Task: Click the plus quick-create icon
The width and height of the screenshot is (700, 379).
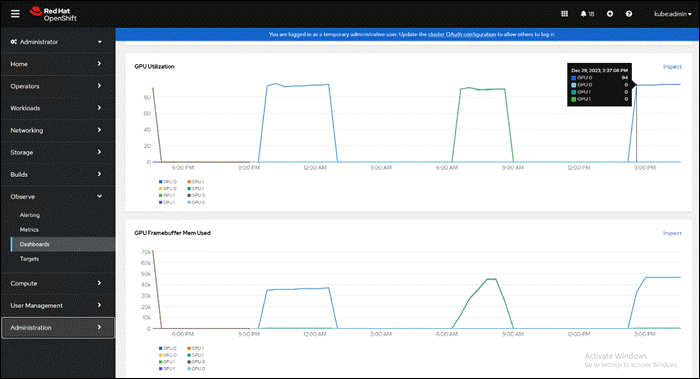Action: [610, 14]
